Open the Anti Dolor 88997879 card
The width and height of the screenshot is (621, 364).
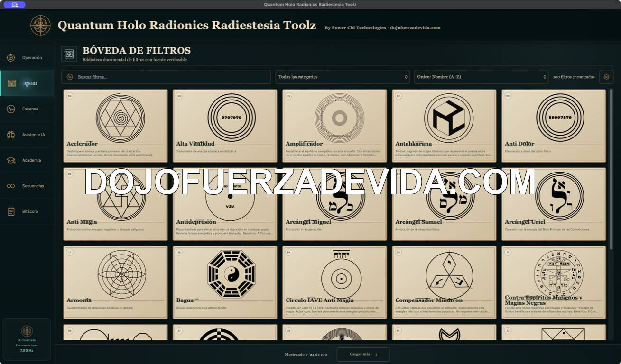tap(554, 126)
